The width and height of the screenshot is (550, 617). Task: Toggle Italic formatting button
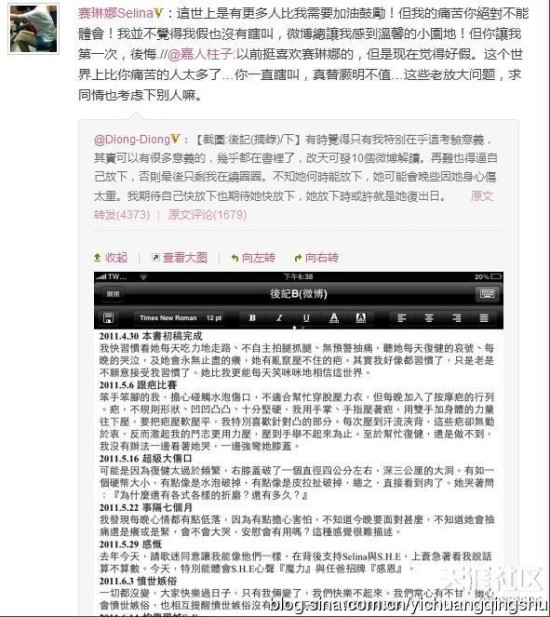pos(279,318)
